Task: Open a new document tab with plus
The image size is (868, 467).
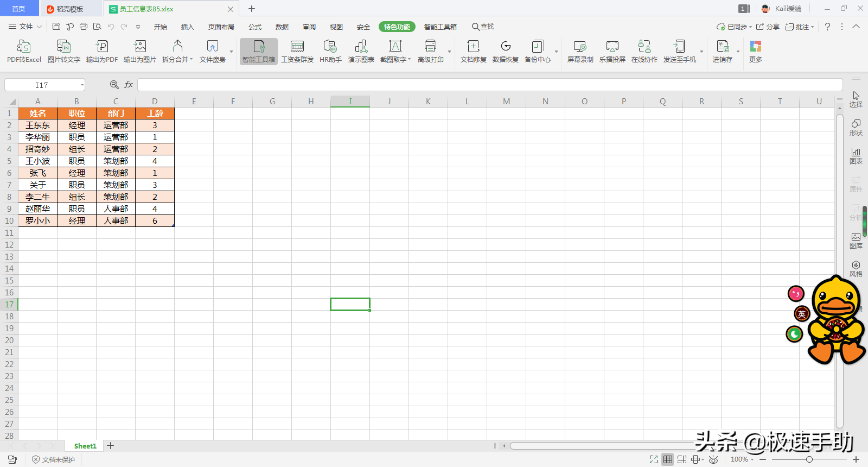Action: (x=252, y=9)
